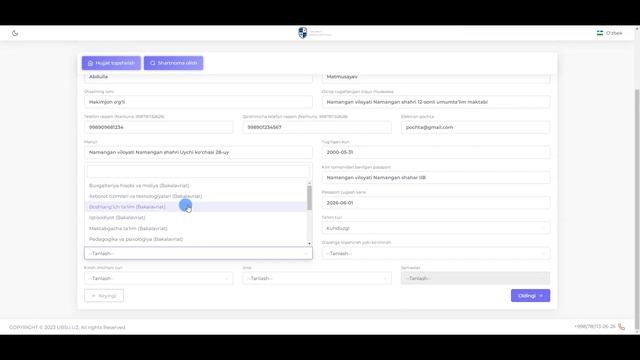
Task: Select Pedagogika va psixologiya (Bakalavriat) option
Action: pos(196,239)
